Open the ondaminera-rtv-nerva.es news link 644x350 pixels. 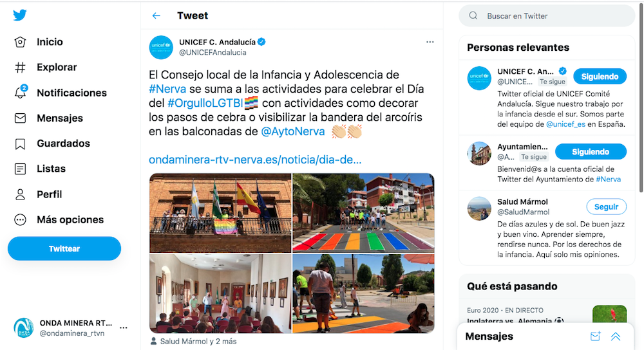click(x=255, y=160)
